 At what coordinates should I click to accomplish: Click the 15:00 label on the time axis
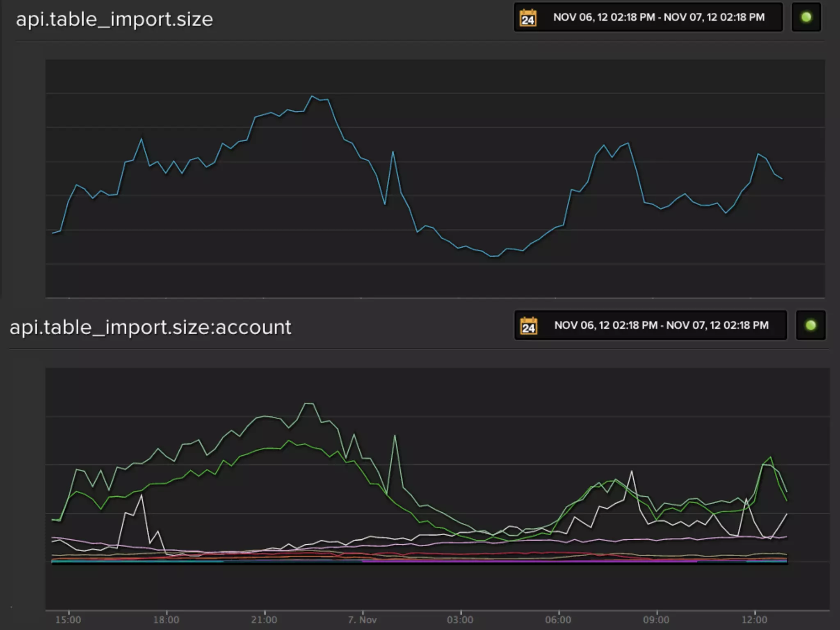pyautogui.click(x=68, y=620)
